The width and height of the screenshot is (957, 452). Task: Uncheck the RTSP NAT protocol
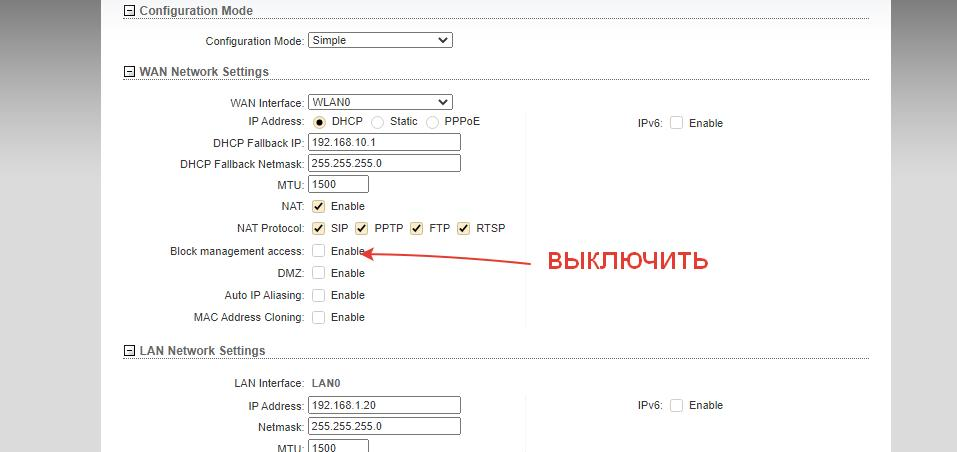click(464, 228)
